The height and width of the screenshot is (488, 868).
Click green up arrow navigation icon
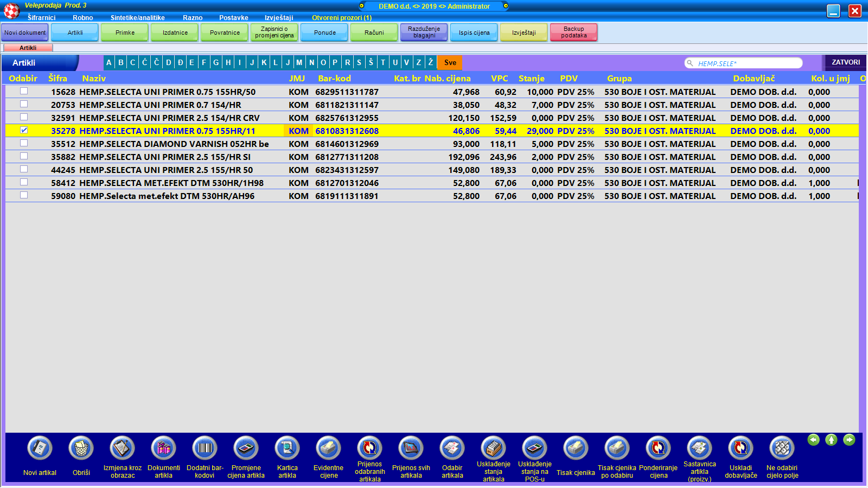[831, 440]
